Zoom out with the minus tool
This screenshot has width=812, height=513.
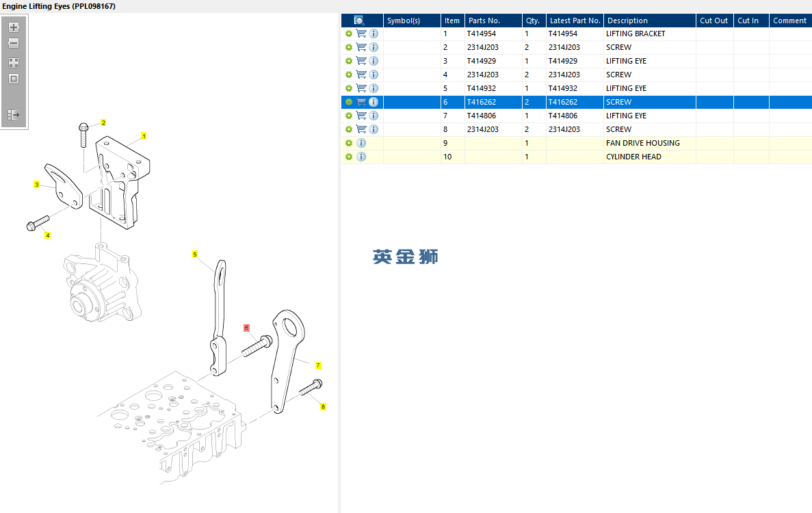coord(14,44)
